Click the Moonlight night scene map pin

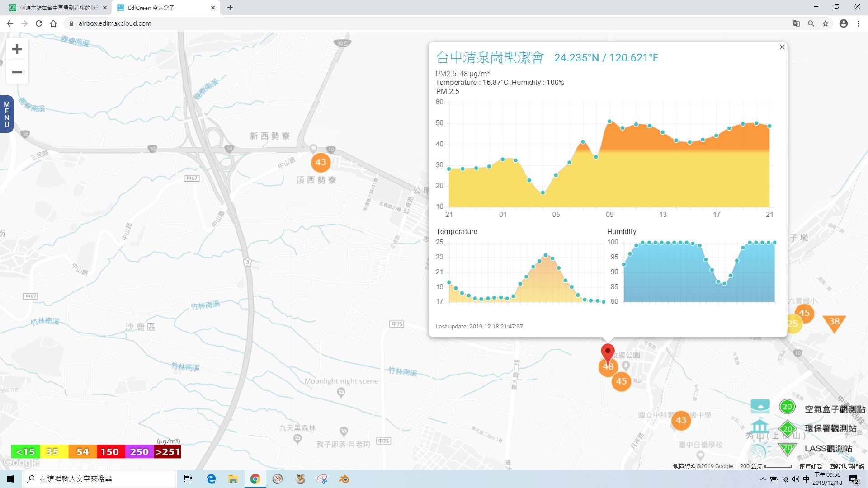coord(341,393)
